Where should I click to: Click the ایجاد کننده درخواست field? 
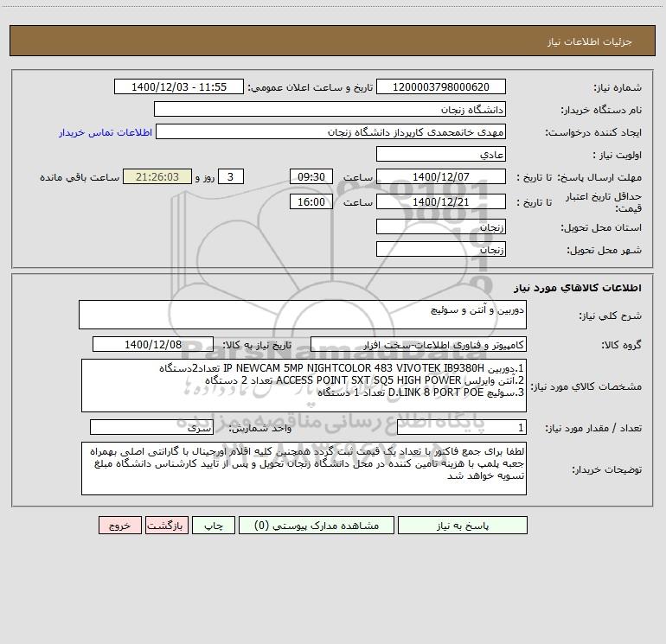pyautogui.click(x=330, y=131)
